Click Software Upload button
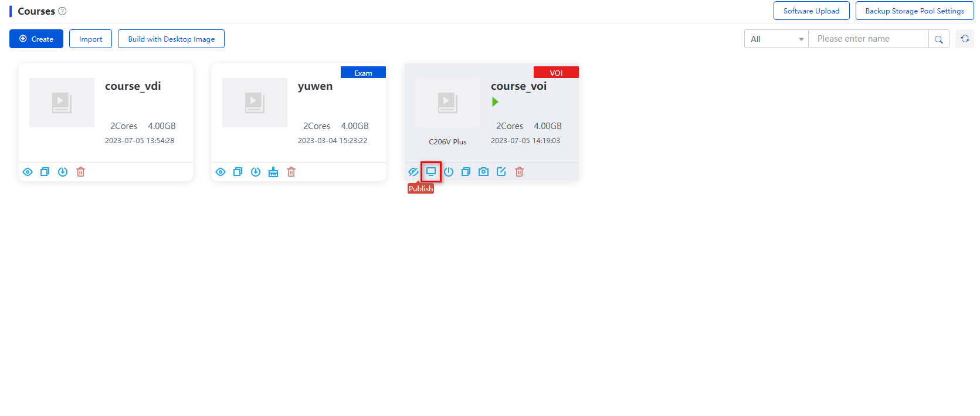Image resolution: width=980 pixels, height=416 pixels. 811,11
